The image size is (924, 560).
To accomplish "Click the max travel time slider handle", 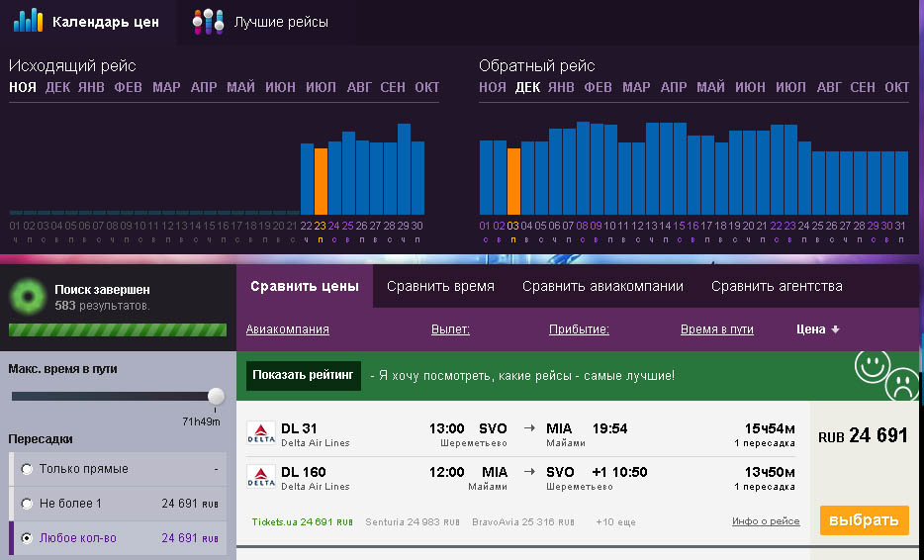I will [x=216, y=396].
